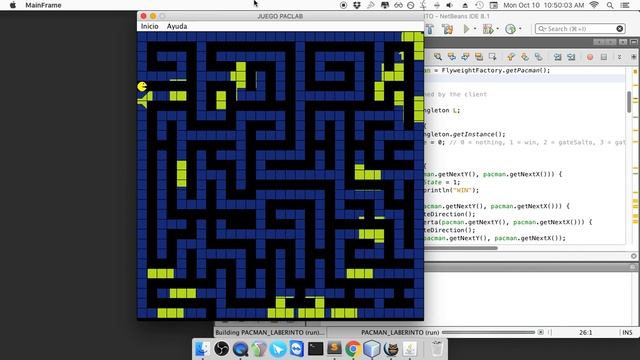Open Notification Center in menu bar
640x360 pixels.
pos(625,5)
